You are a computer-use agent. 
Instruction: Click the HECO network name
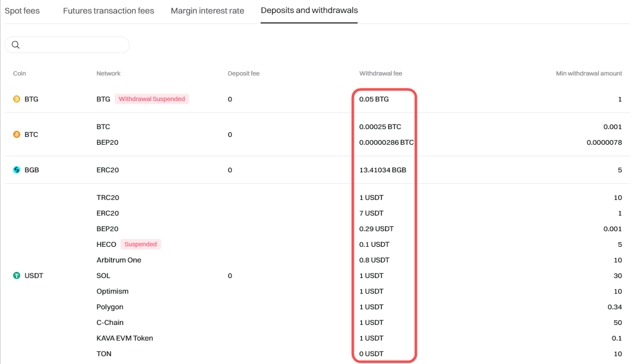pyautogui.click(x=106, y=244)
